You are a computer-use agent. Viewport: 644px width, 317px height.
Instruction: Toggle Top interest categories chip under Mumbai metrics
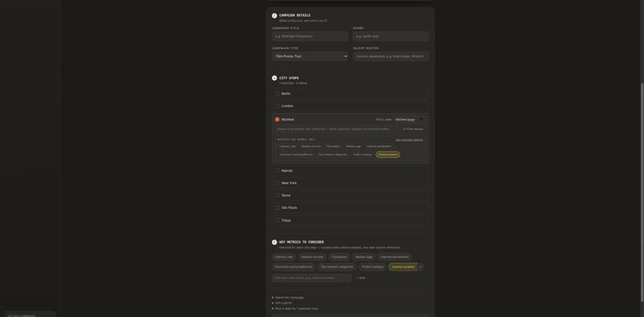tap(332, 155)
